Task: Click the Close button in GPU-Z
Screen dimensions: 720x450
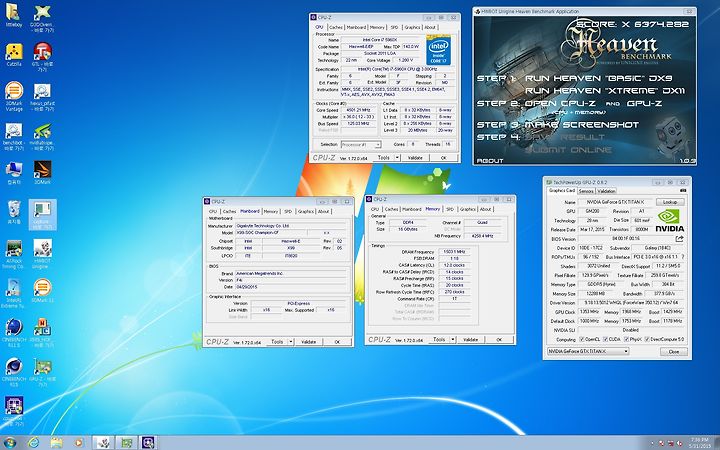Action: 674,351
